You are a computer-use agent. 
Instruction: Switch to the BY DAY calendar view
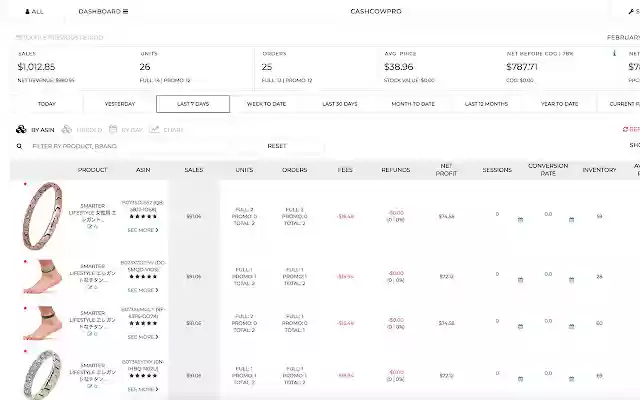coord(126,130)
